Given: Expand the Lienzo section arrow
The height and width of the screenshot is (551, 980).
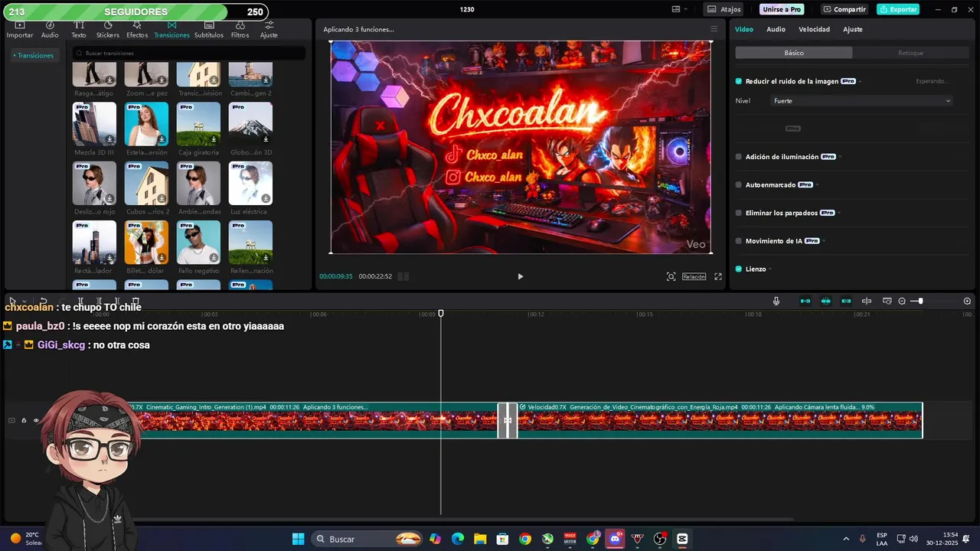Looking at the screenshot, I should 769,269.
